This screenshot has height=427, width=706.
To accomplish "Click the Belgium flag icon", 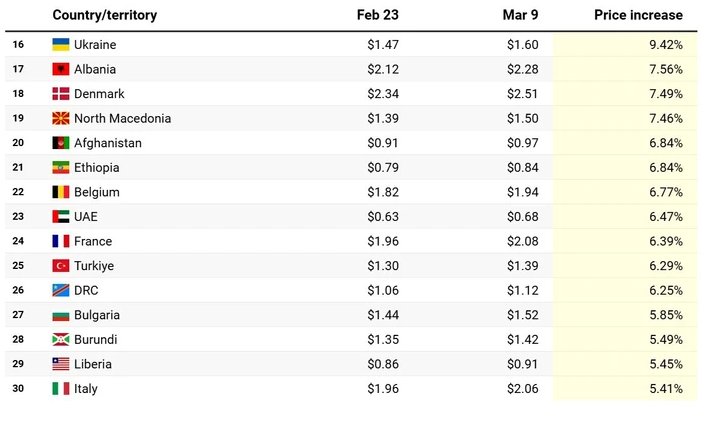I will pos(61,192).
